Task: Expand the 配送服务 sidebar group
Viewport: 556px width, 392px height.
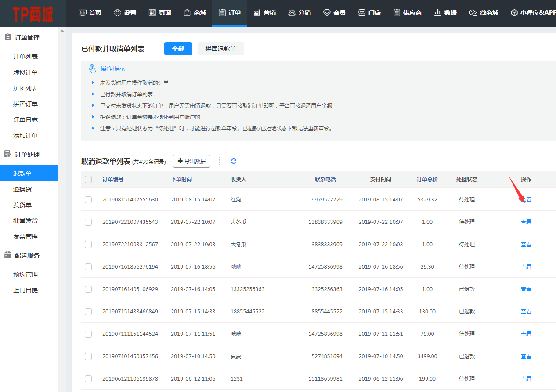Action: point(27,255)
